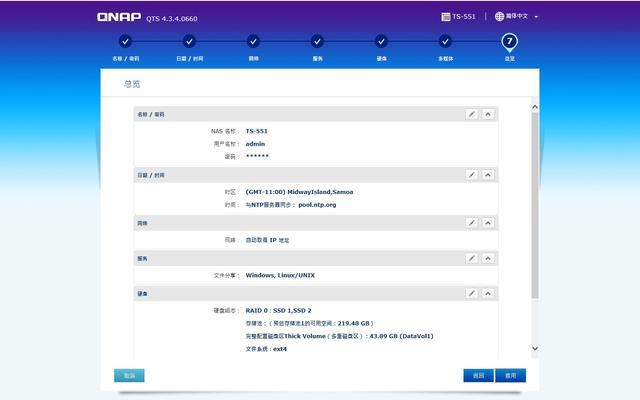
Task: Collapse the 硬盘 section
Action: 488,294
